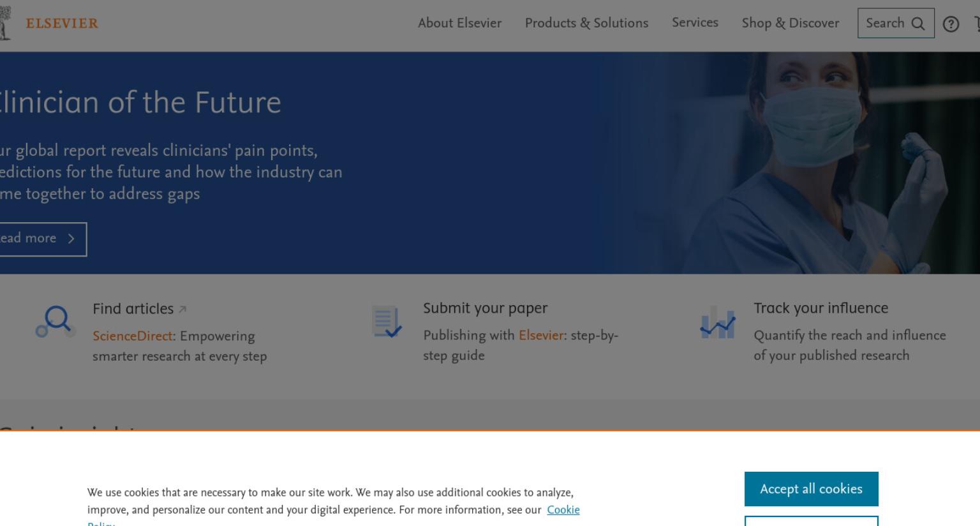Follow the Elsevier link in Publishing text
This screenshot has width=980, height=526.
pos(540,335)
